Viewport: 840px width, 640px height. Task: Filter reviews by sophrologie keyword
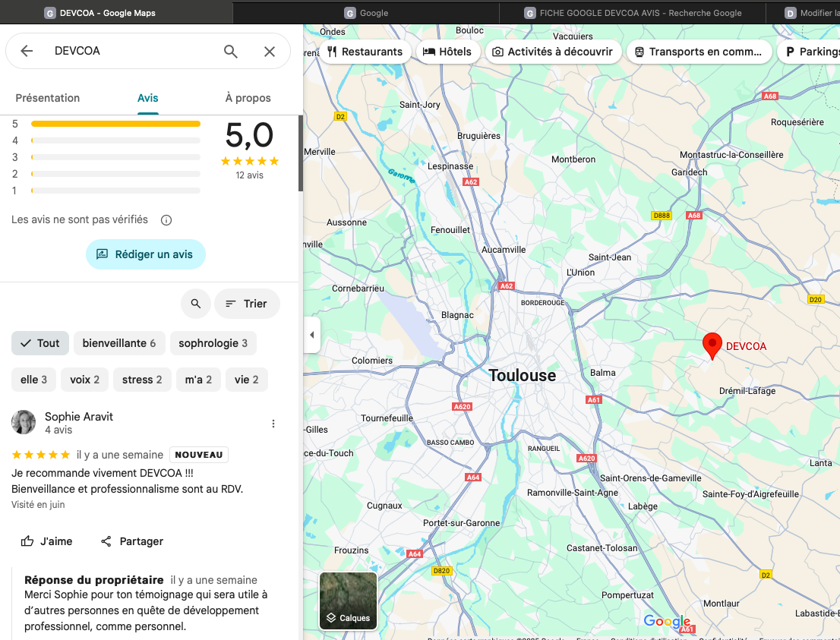[213, 343]
